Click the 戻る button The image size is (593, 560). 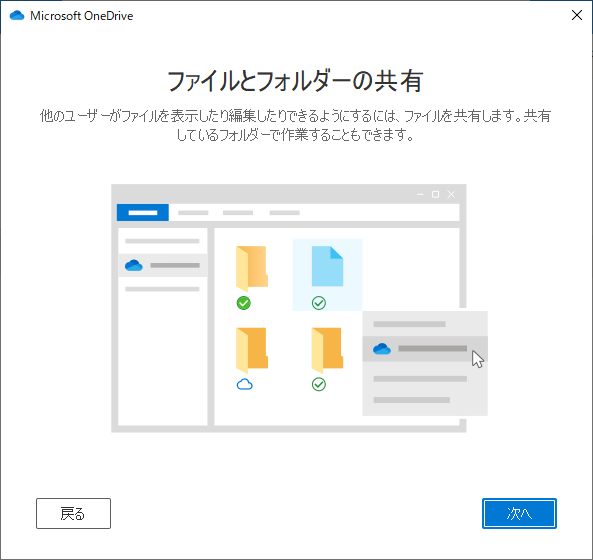[x=73, y=513]
